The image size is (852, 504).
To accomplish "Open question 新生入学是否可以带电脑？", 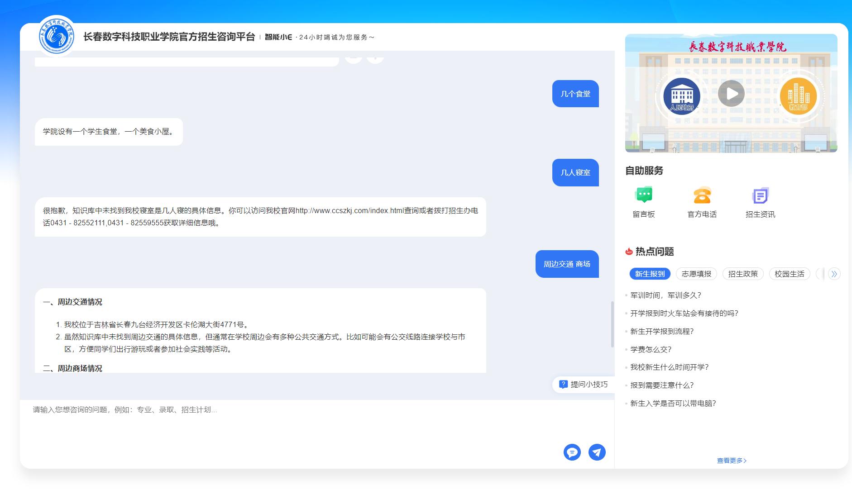I will [673, 404].
